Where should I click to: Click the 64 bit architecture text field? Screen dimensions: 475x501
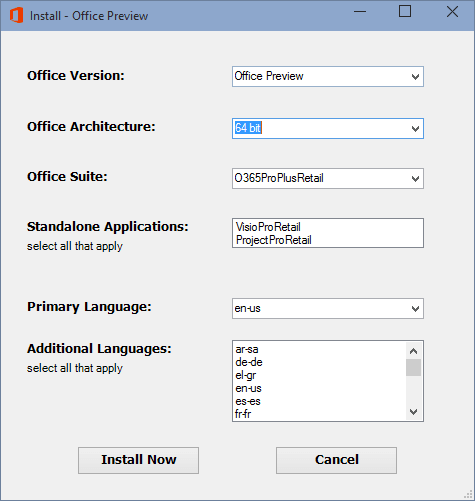(320, 128)
